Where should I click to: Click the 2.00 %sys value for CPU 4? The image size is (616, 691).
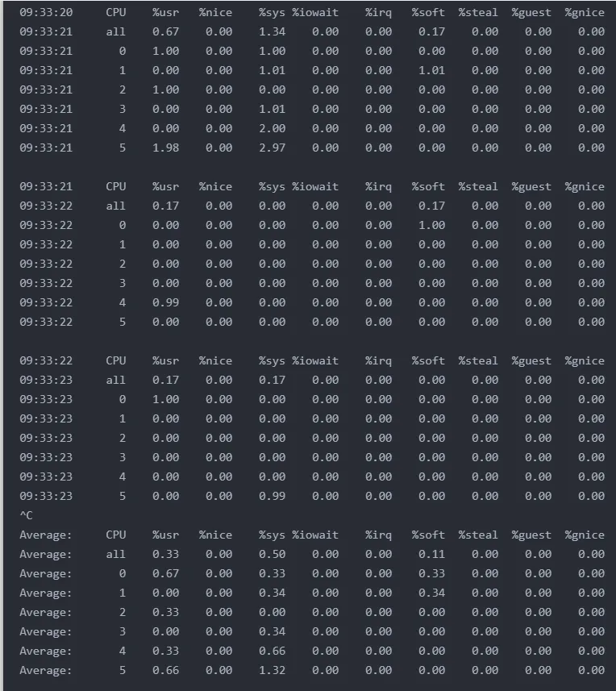tap(272, 128)
